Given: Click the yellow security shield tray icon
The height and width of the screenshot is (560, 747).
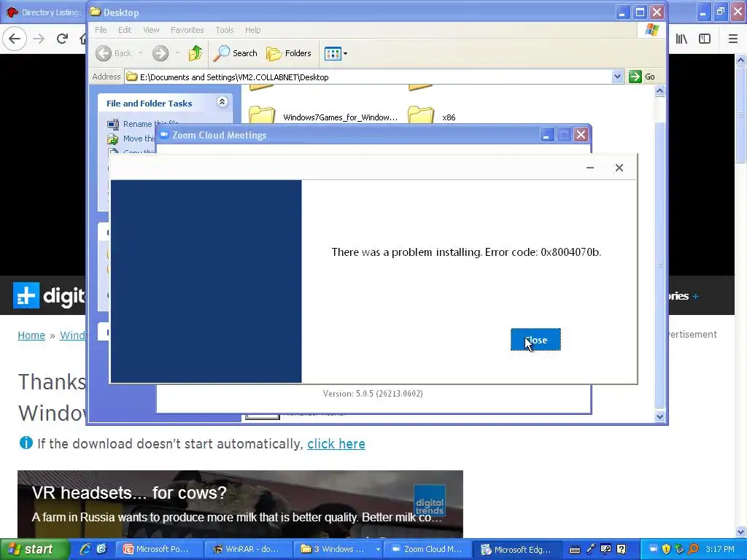Looking at the screenshot, I should click(x=666, y=550).
